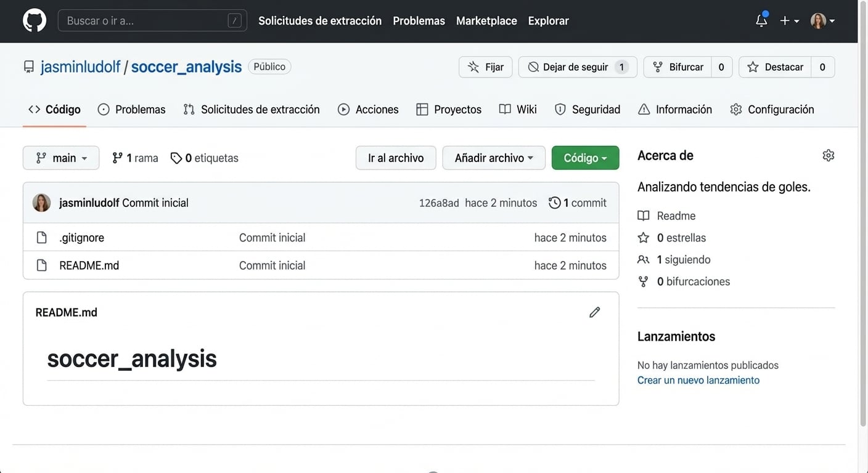The image size is (868, 473).
Task: Switch to the Información tab
Action: (675, 109)
